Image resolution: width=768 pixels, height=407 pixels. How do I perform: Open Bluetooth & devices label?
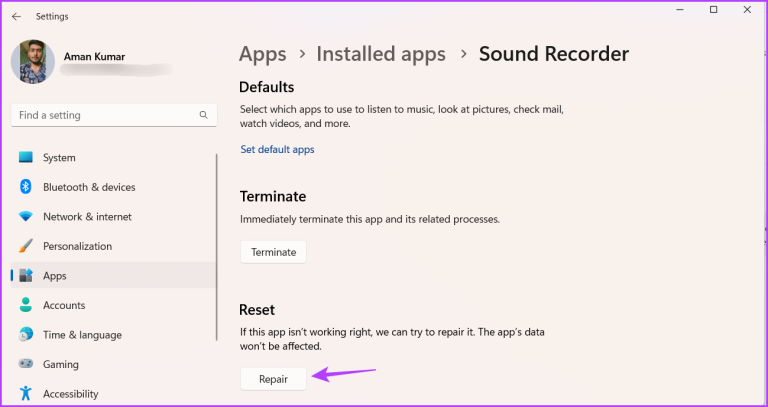tap(89, 187)
